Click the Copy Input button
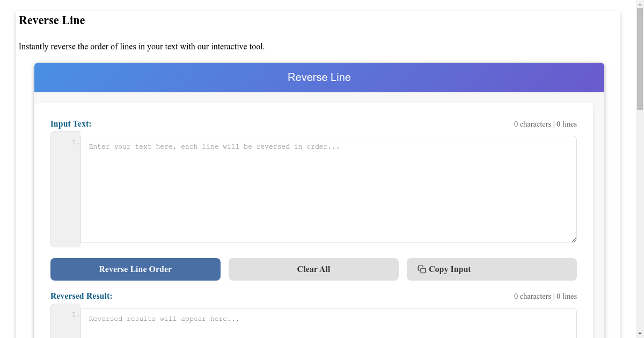644x338 pixels. pos(492,269)
